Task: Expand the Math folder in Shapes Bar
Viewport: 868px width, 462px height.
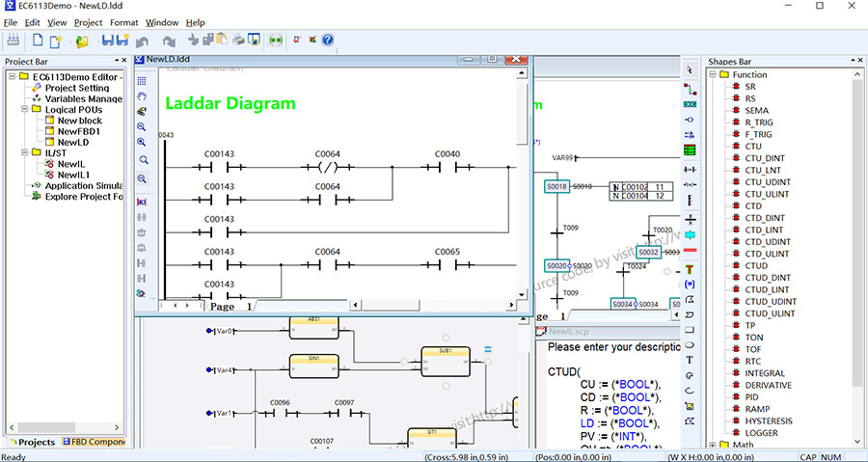Action: (x=713, y=445)
